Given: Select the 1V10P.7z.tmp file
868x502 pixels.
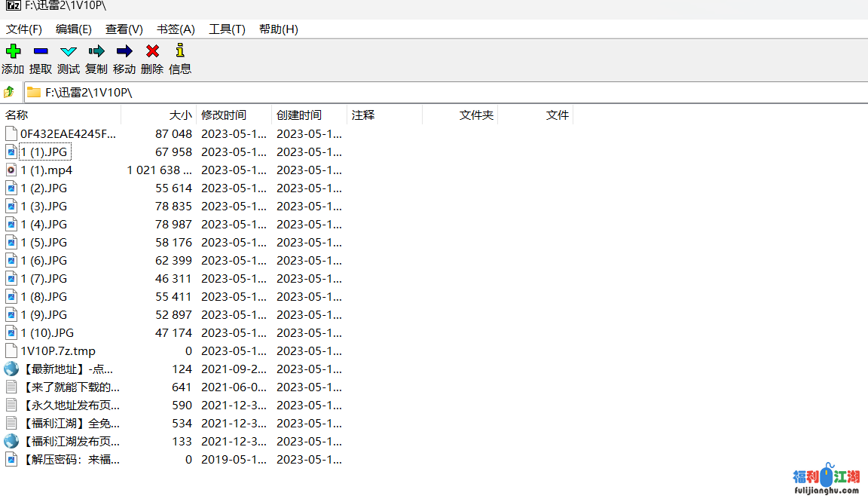Looking at the screenshot, I should click(58, 351).
